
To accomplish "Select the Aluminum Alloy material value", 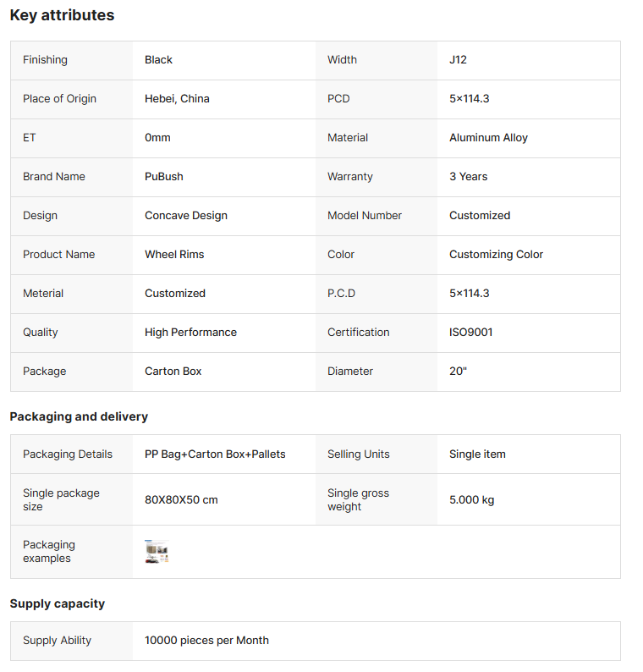I will coord(488,137).
